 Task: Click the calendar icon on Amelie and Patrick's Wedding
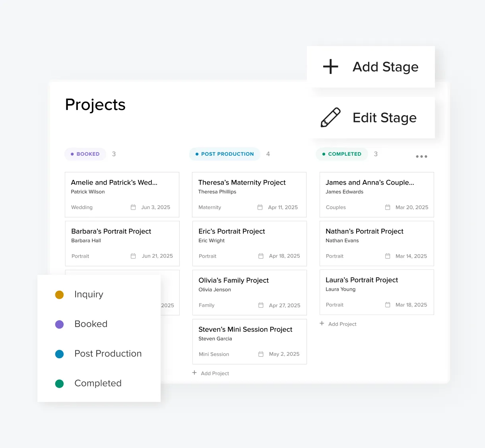(x=133, y=207)
